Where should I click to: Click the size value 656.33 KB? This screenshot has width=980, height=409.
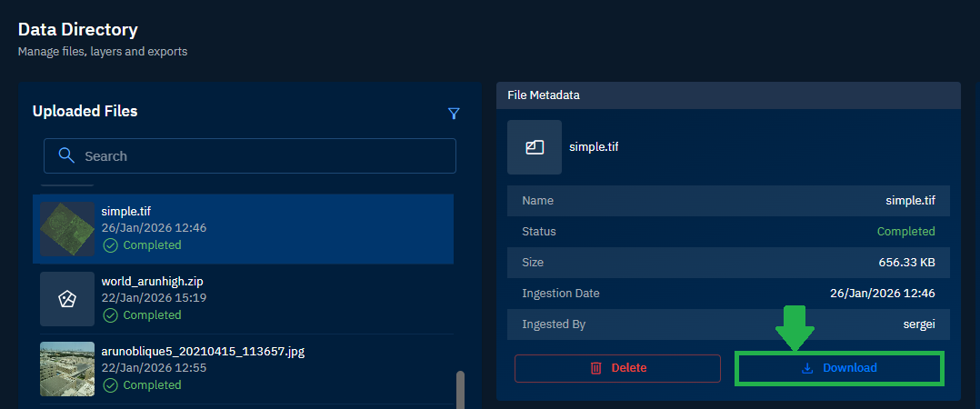[907, 263]
